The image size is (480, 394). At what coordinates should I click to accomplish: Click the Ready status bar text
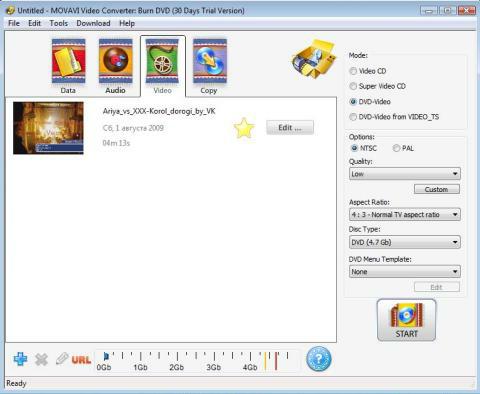[16, 383]
